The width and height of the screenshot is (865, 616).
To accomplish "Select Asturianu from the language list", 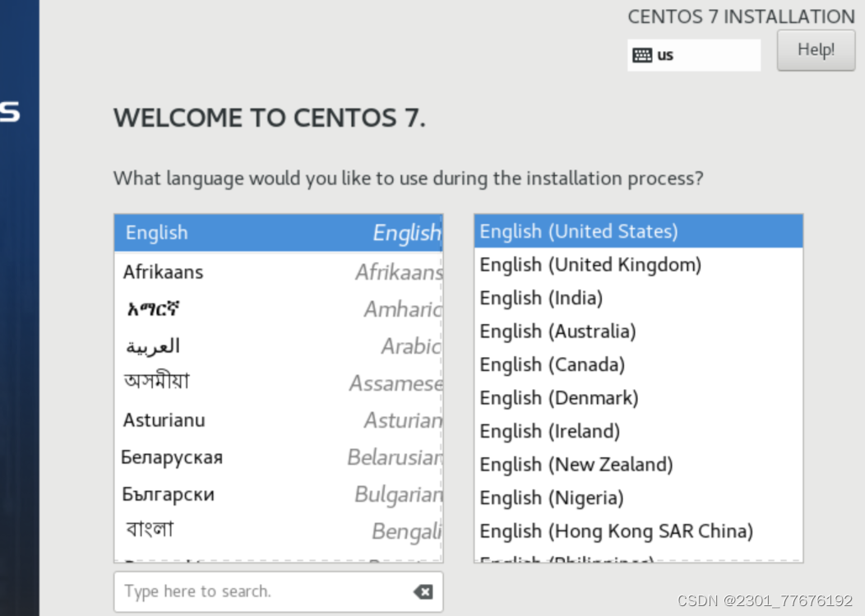I will point(164,420).
